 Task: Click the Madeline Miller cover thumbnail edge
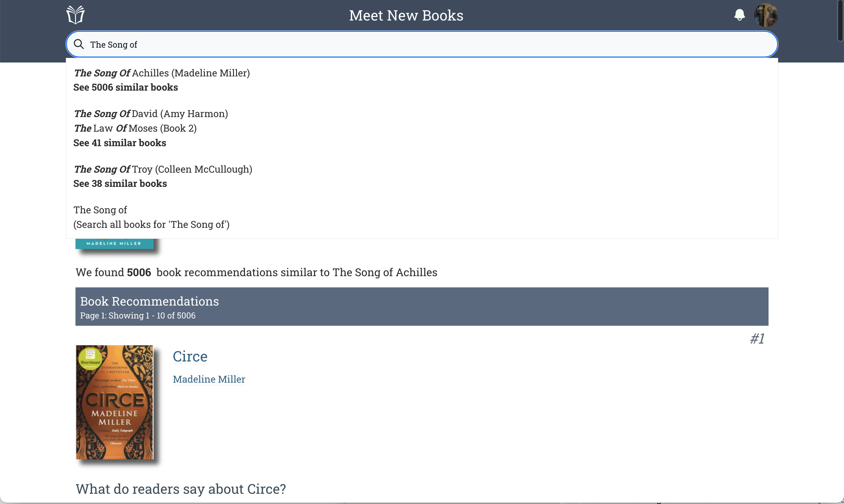tap(115, 244)
